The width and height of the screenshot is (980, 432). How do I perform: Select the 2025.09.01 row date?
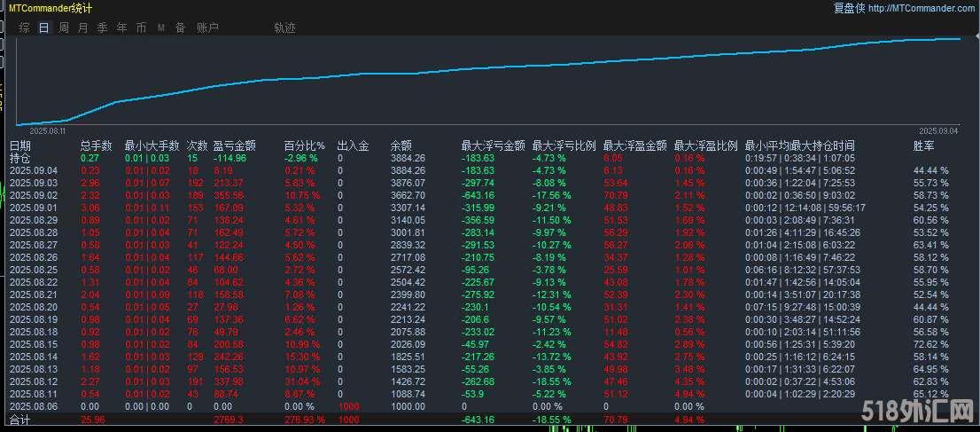33,208
